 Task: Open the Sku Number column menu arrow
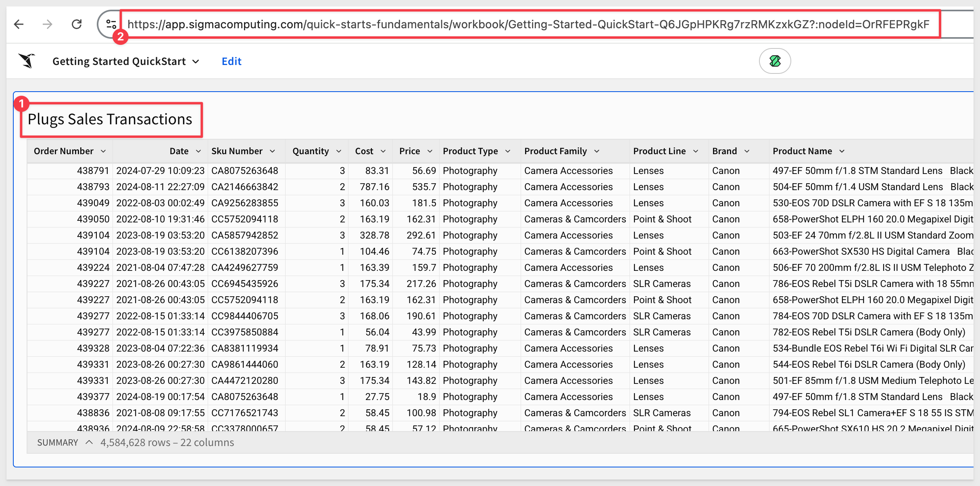point(272,151)
